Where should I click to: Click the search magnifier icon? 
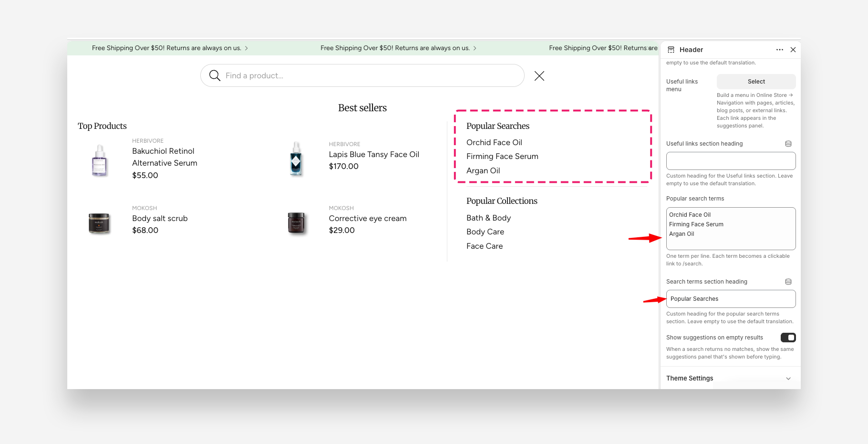[x=215, y=75]
